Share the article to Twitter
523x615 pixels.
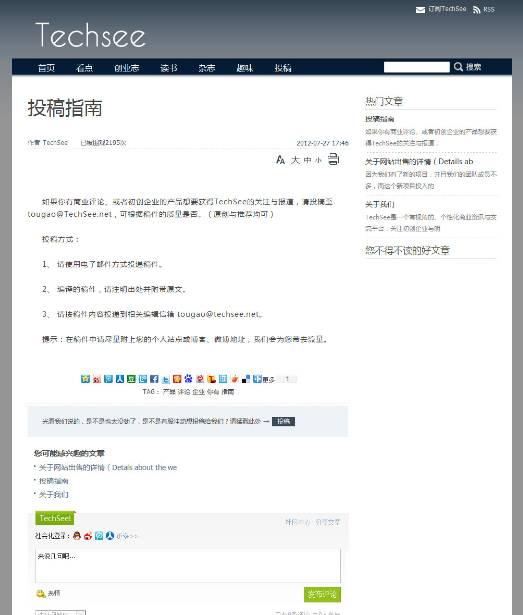click(x=166, y=379)
